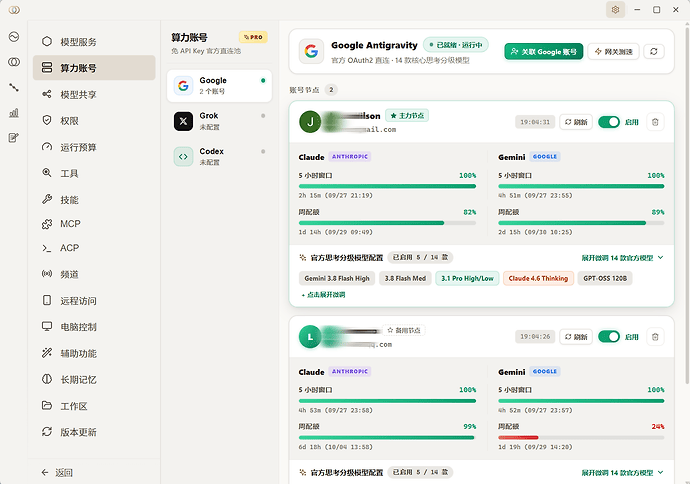Select the Codex provider in the account list
Screen dimensions: 690x484
[219, 157]
